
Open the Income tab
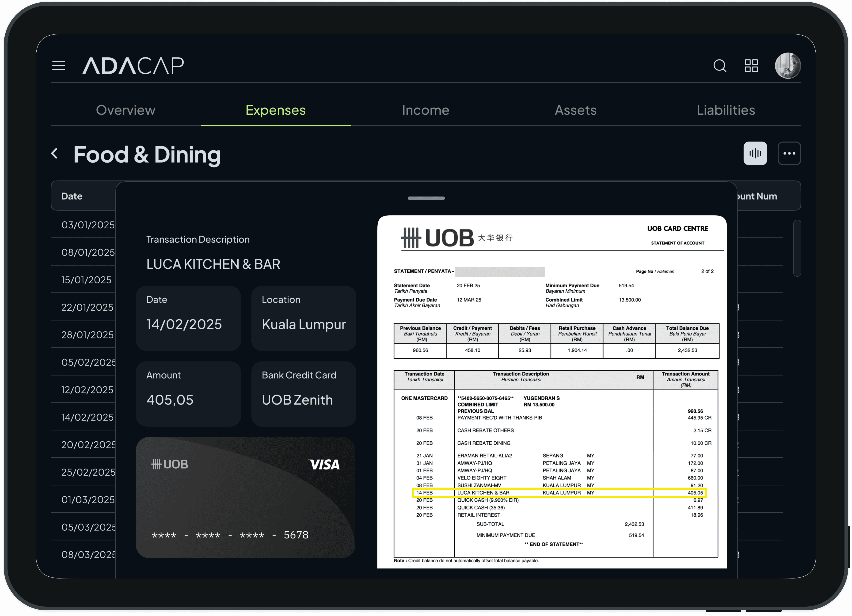[425, 110]
